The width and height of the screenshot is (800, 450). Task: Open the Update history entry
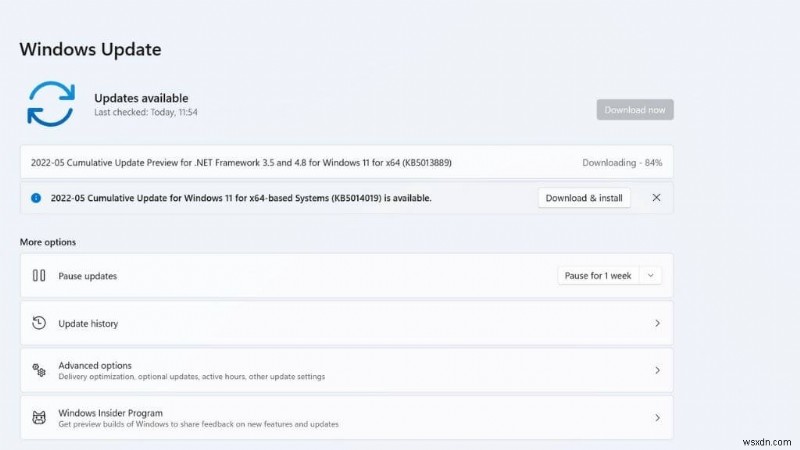(346, 323)
